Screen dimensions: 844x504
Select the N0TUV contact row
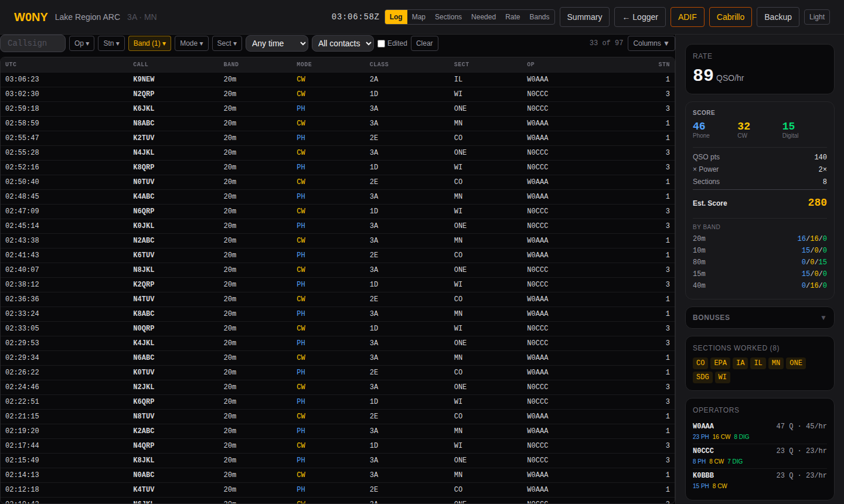point(338,182)
